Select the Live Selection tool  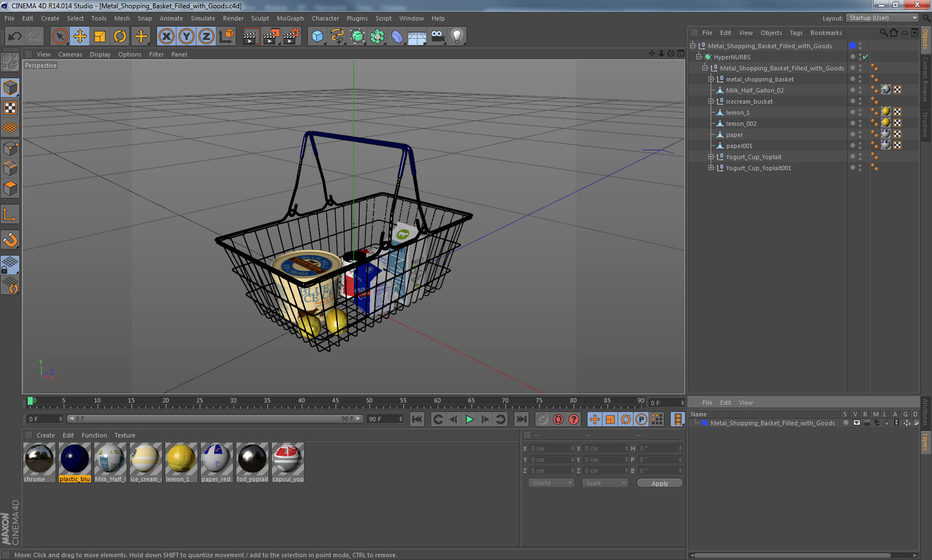coord(59,37)
